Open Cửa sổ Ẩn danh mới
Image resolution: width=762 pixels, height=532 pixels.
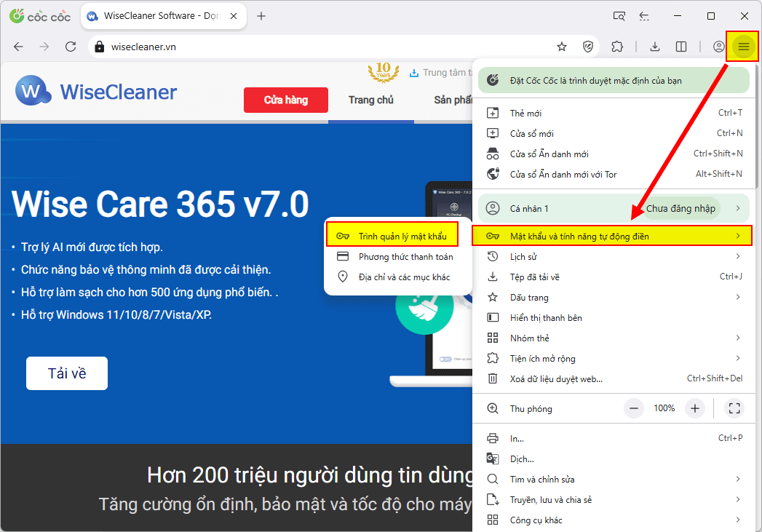click(x=614, y=154)
